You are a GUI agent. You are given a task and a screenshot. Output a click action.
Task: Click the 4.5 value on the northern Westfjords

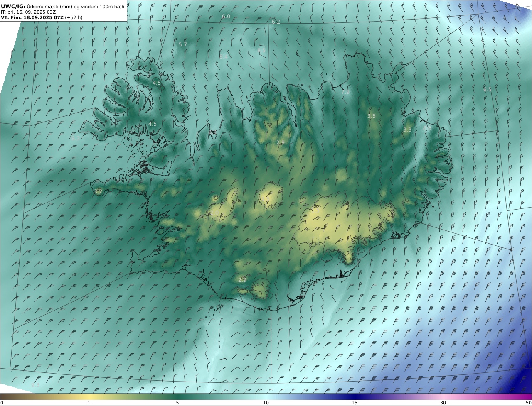coord(157,83)
